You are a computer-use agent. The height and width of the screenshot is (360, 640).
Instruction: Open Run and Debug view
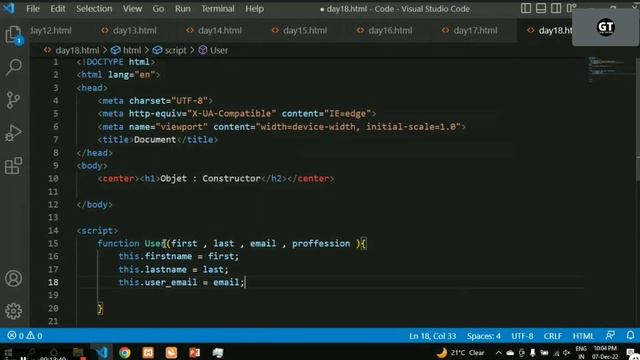pos(13,133)
